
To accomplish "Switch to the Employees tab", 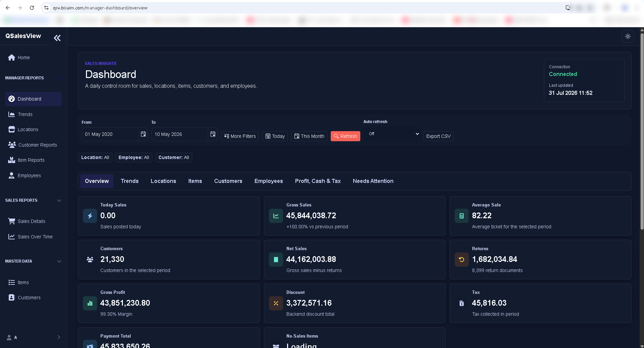I will pyautogui.click(x=269, y=181).
